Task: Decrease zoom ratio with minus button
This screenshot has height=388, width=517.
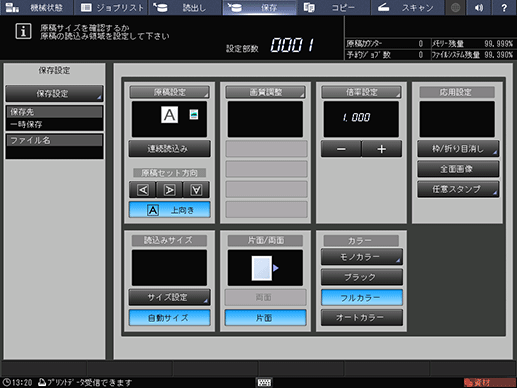Action: [x=341, y=149]
